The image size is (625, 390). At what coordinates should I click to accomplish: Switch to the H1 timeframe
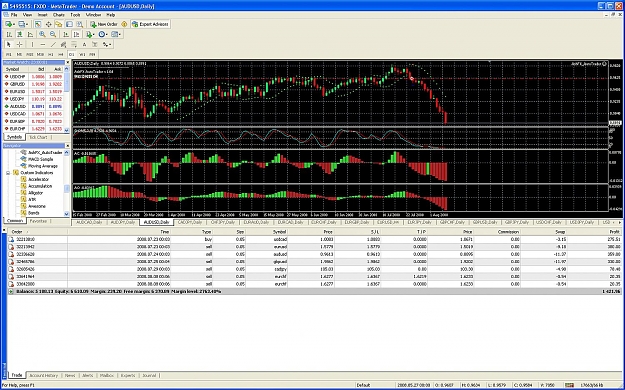coord(51,54)
